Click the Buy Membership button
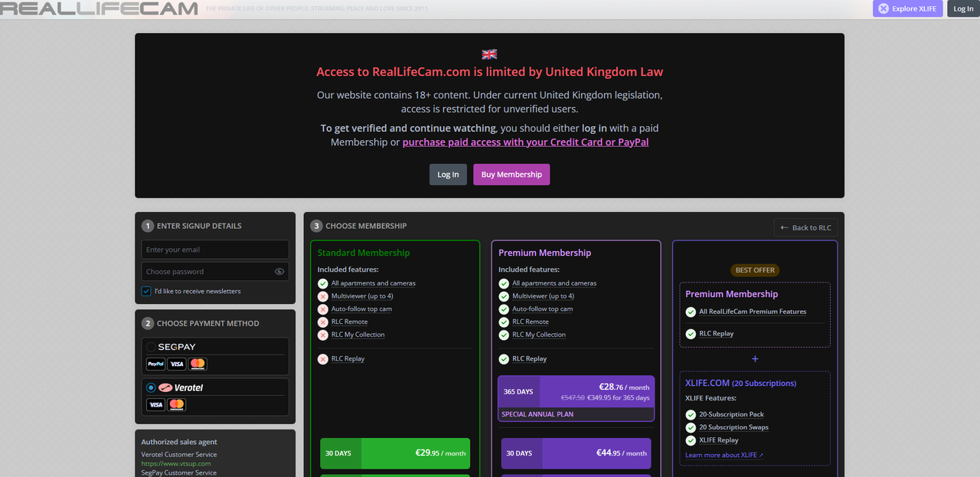 511,175
